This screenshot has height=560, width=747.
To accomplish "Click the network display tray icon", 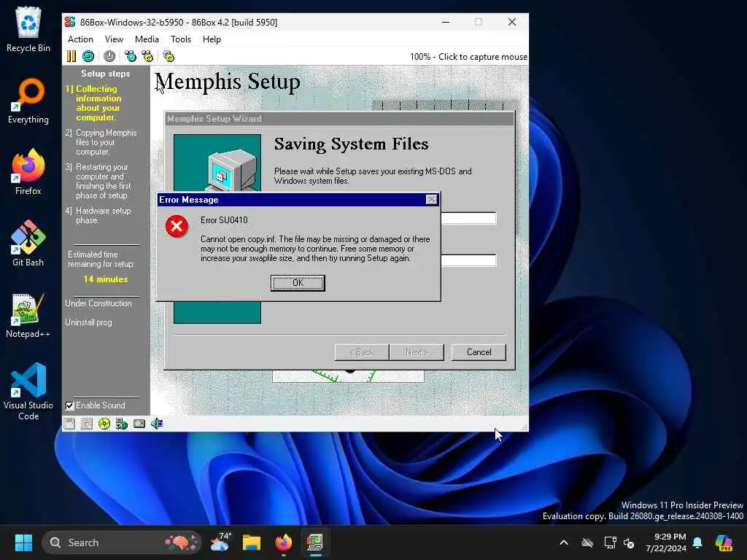I will [x=611, y=542].
